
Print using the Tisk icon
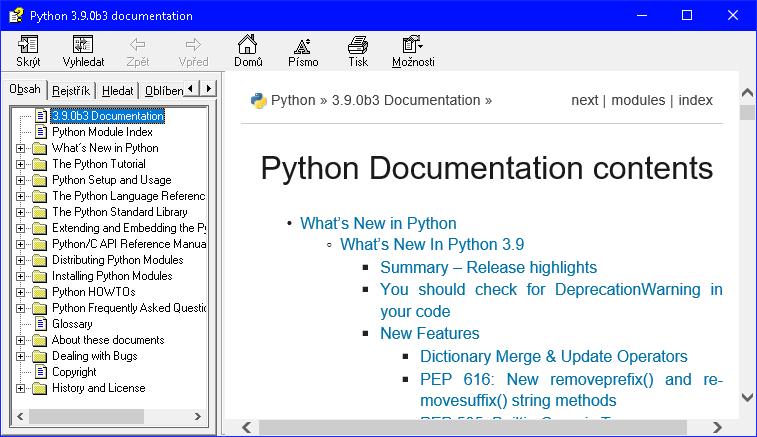(358, 45)
